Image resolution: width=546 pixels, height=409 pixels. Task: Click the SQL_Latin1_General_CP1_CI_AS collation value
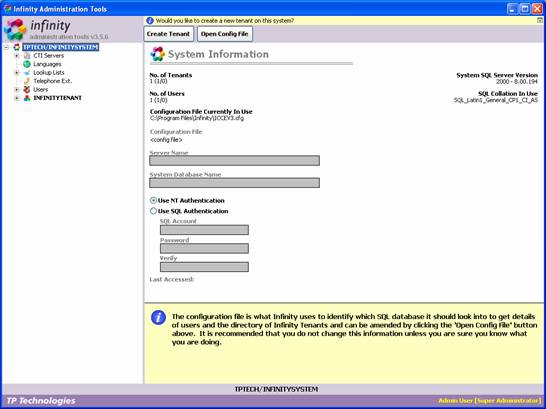coord(496,100)
